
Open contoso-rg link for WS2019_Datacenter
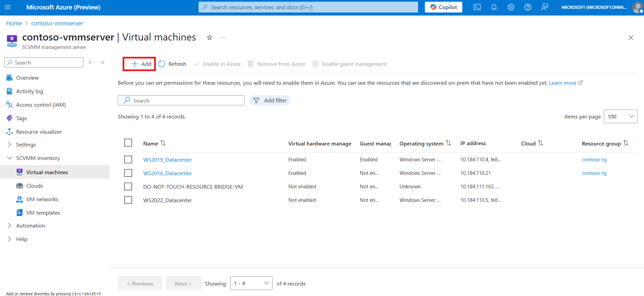coord(594,159)
